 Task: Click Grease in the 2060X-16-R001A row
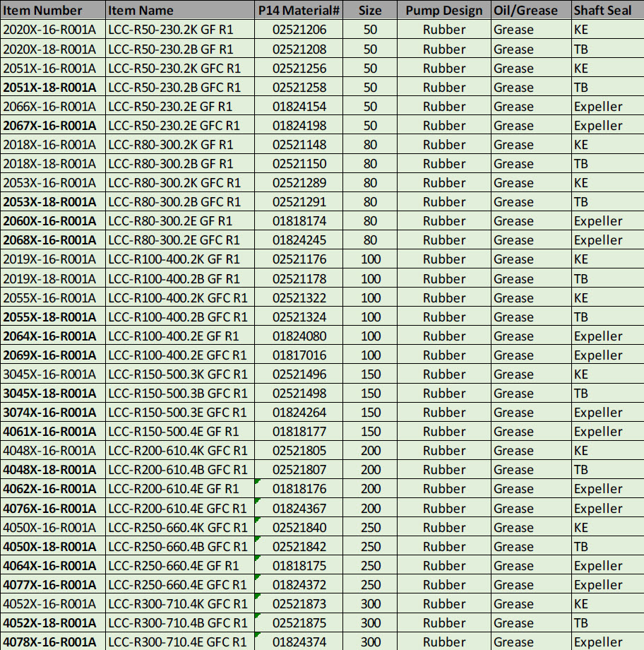(x=531, y=220)
